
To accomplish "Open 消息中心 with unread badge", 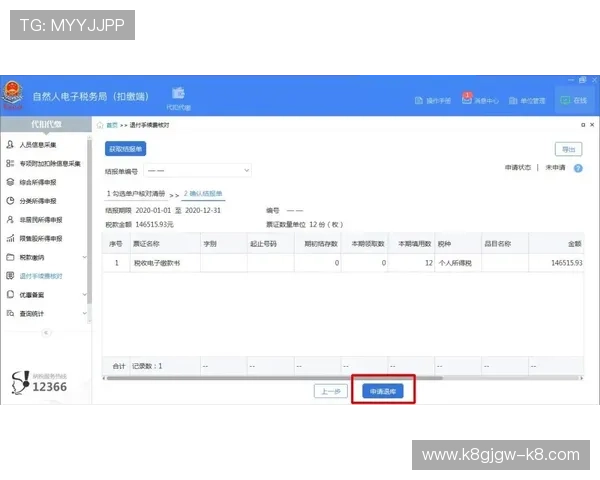I will point(480,99).
